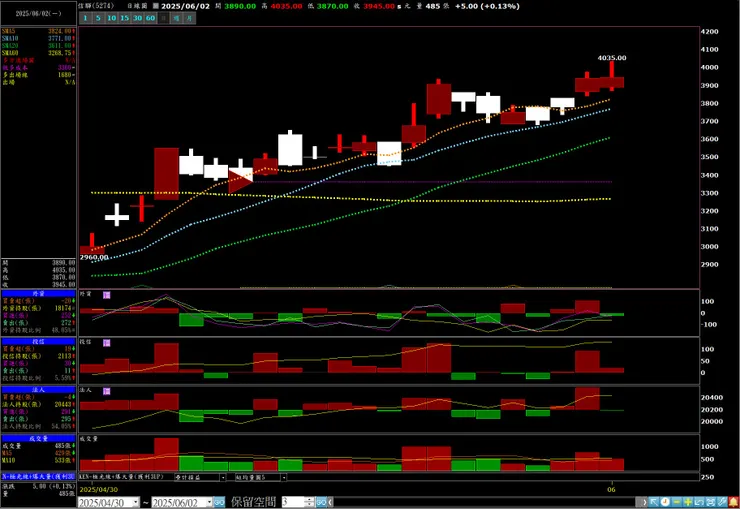Click the date box 2025/06/02(一)

(x=38, y=14)
